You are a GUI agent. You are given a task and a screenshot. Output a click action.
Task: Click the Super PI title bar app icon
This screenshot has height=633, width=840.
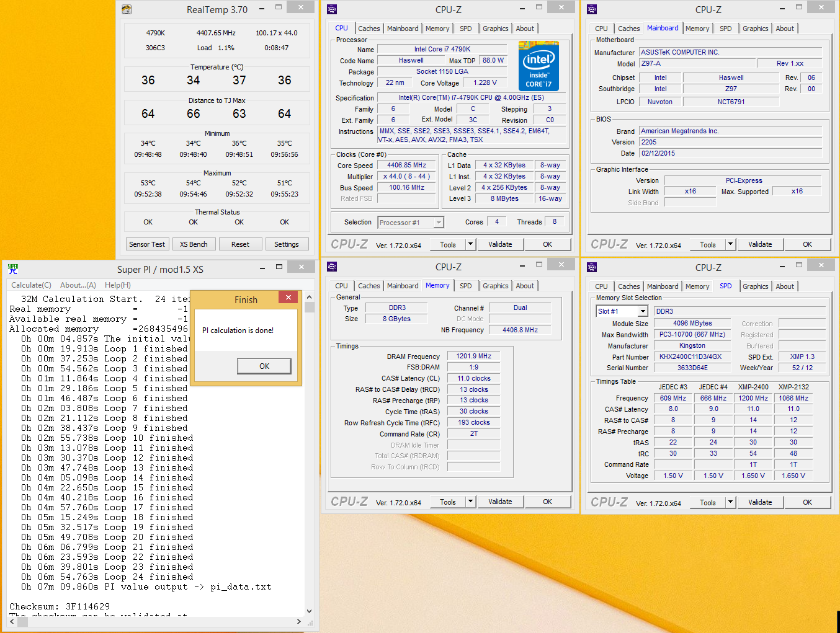pyautogui.click(x=13, y=268)
